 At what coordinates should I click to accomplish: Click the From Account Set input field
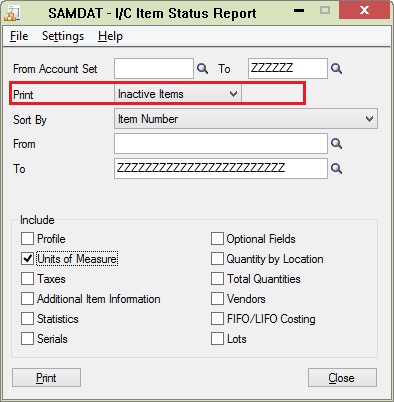[154, 69]
